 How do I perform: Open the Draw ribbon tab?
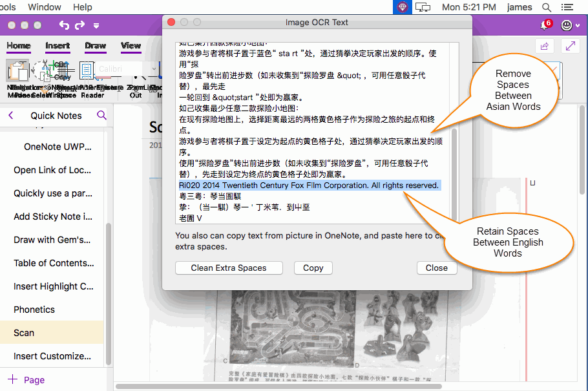point(95,46)
